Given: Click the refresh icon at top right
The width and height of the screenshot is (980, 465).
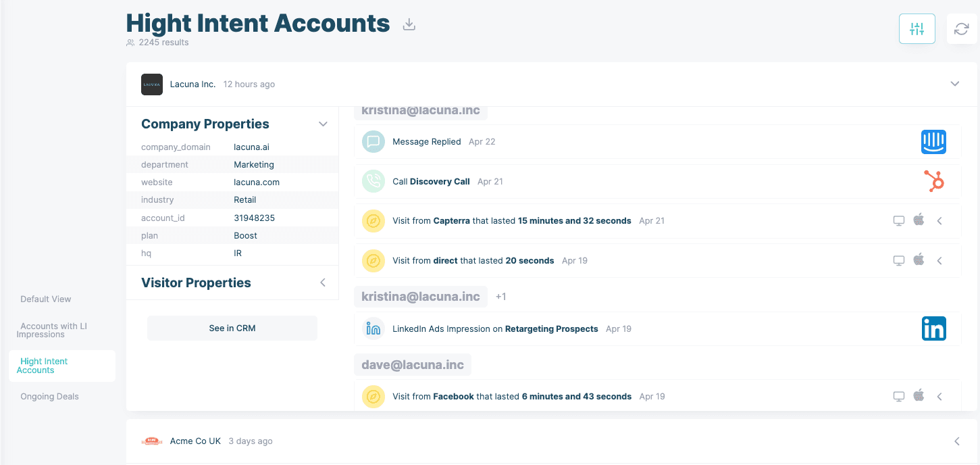Looking at the screenshot, I should click(961, 29).
